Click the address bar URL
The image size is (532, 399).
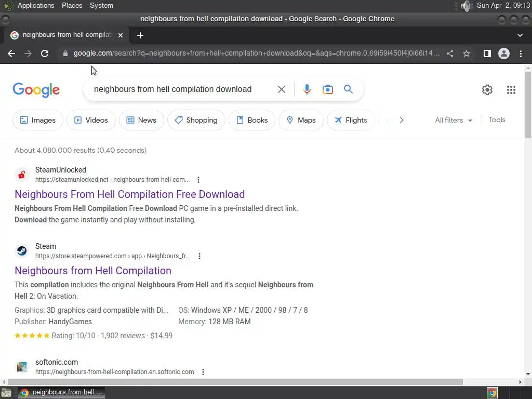tap(257, 54)
